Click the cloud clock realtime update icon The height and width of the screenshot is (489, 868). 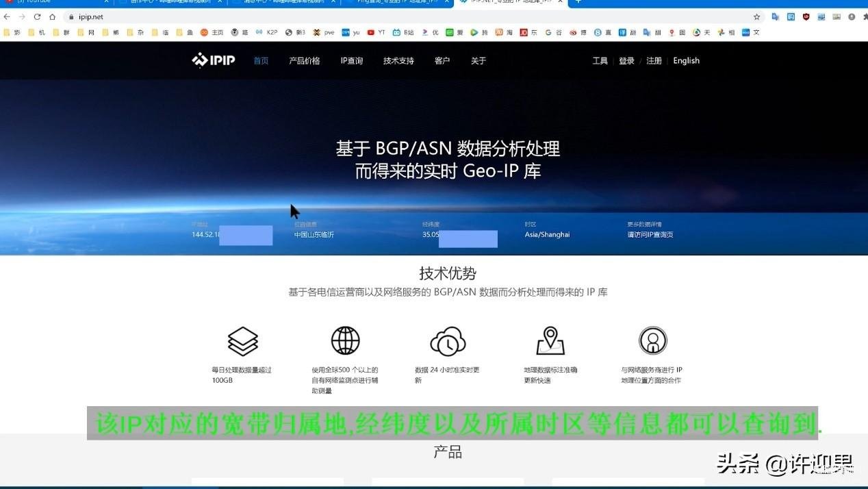pos(448,340)
